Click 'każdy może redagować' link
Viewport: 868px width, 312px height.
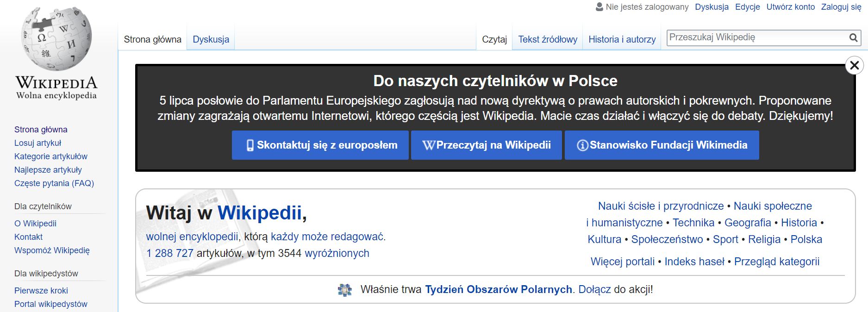327,237
